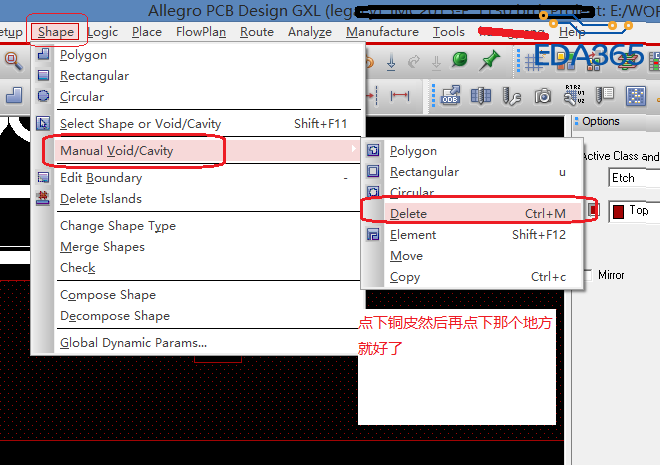This screenshot has height=474, width=660.
Task: Click the Options panel title
Action: [x=601, y=121]
